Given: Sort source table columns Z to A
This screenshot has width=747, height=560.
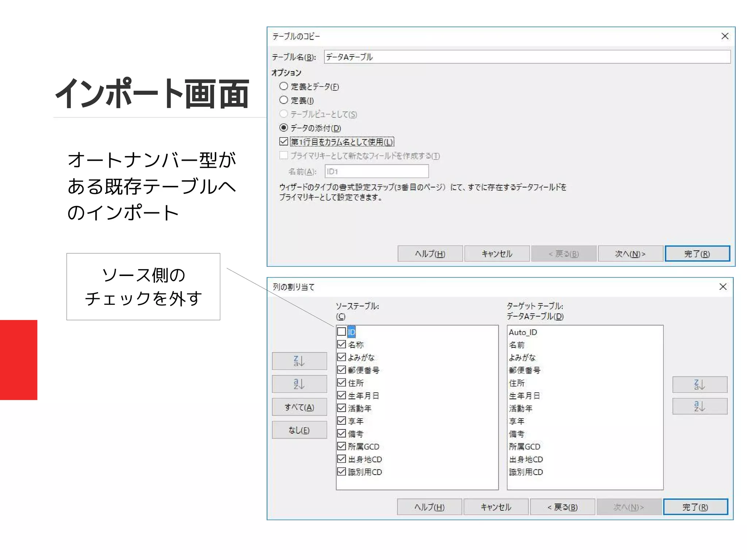Looking at the screenshot, I should point(299,361).
